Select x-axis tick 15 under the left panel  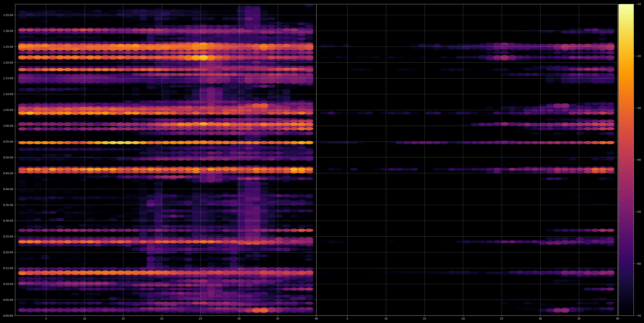123,319
